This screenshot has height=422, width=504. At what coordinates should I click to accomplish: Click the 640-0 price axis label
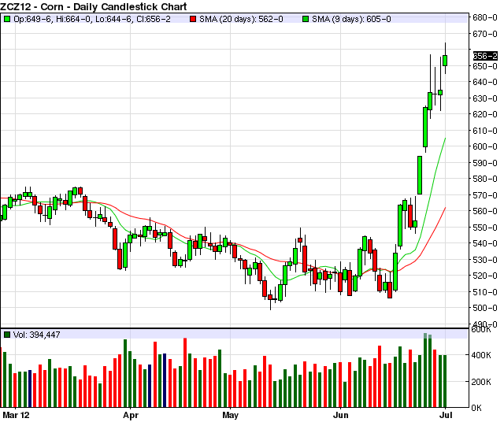(485, 82)
